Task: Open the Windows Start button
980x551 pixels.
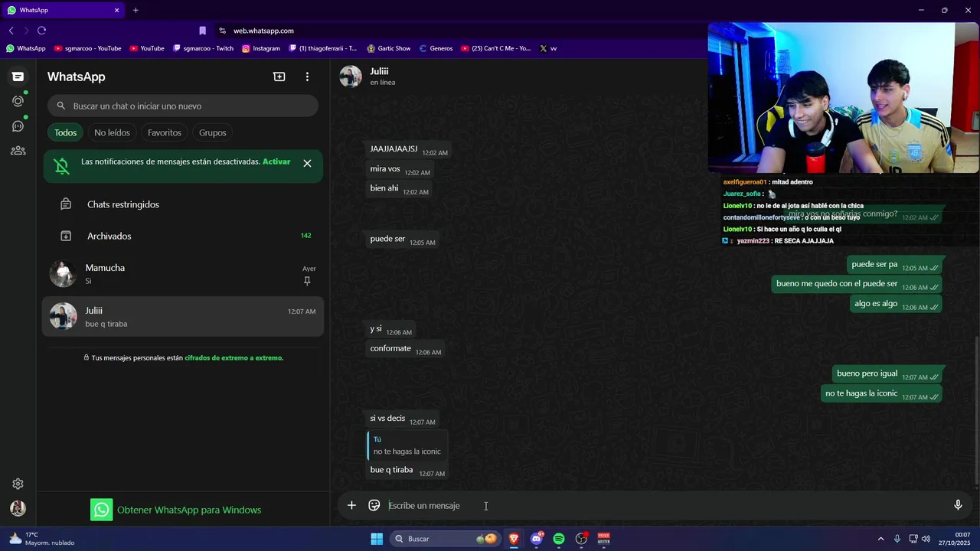Action: [x=377, y=539]
